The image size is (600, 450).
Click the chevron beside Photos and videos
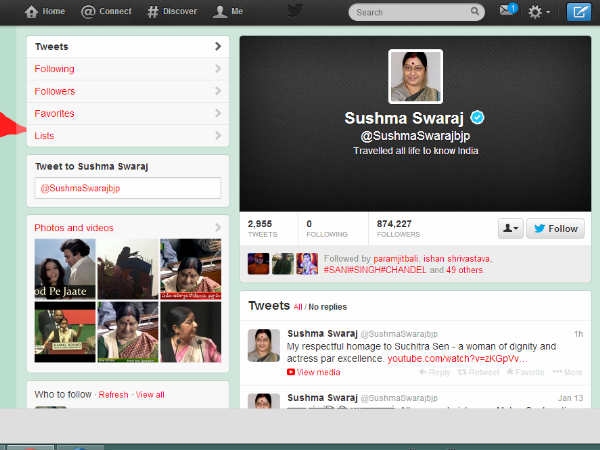218,227
